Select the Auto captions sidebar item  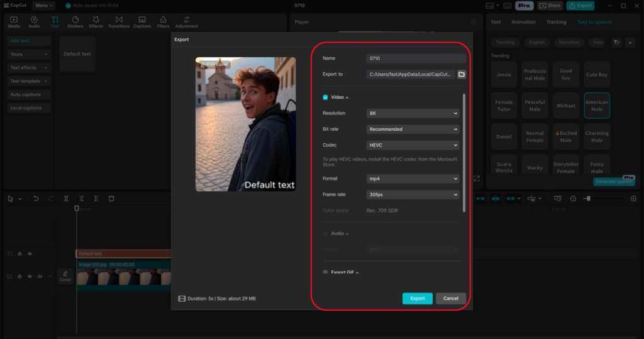tap(28, 94)
